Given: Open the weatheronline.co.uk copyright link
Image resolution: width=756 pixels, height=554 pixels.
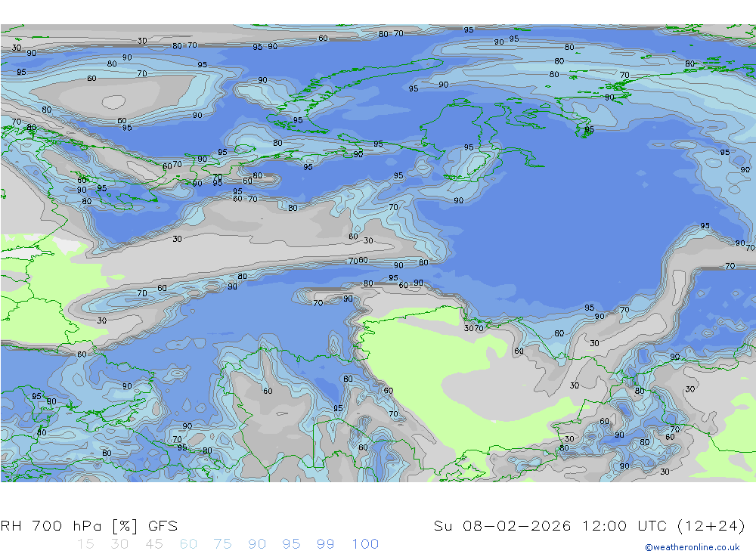Looking at the screenshot, I should tap(692, 547).
